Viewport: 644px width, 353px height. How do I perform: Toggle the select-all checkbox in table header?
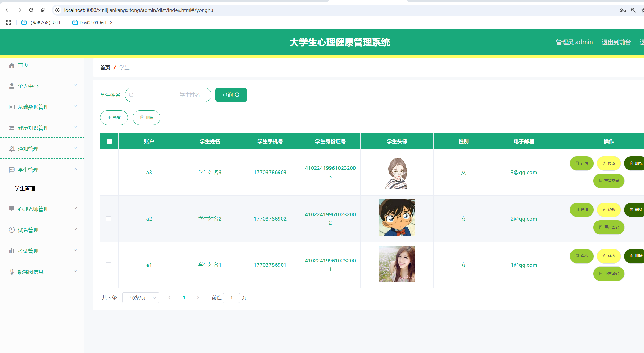click(109, 141)
